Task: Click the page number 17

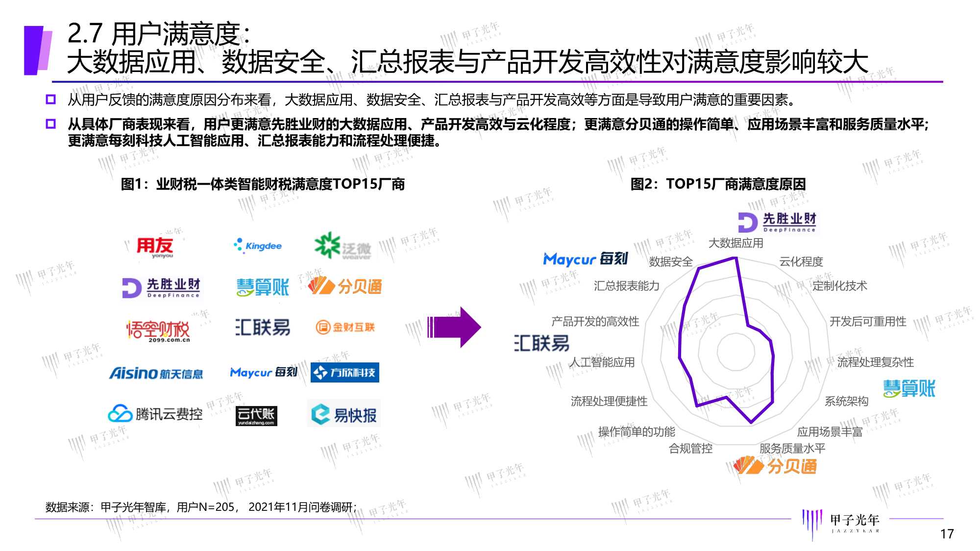Action: pyautogui.click(x=947, y=534)
